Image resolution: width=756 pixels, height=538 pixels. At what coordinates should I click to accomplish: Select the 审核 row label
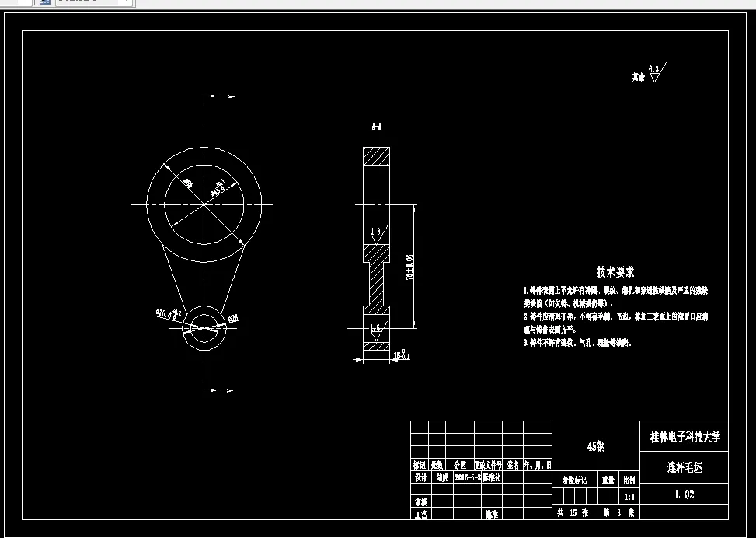click(x=420, y=501)
